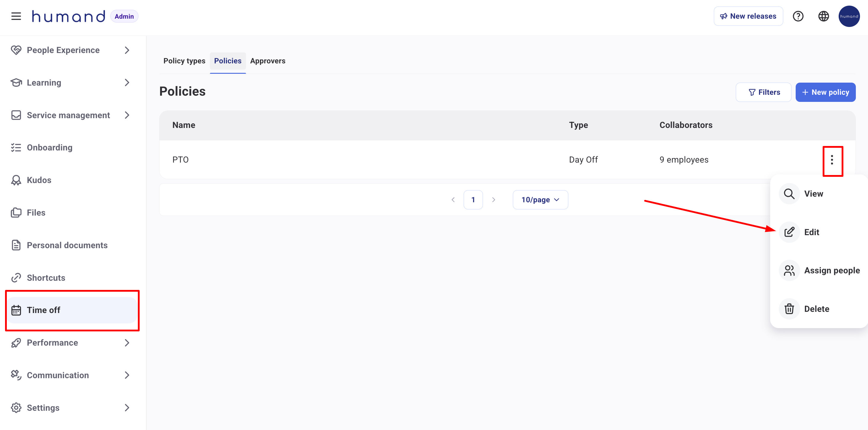Go to page 1 in pagination

pos(473,200)
